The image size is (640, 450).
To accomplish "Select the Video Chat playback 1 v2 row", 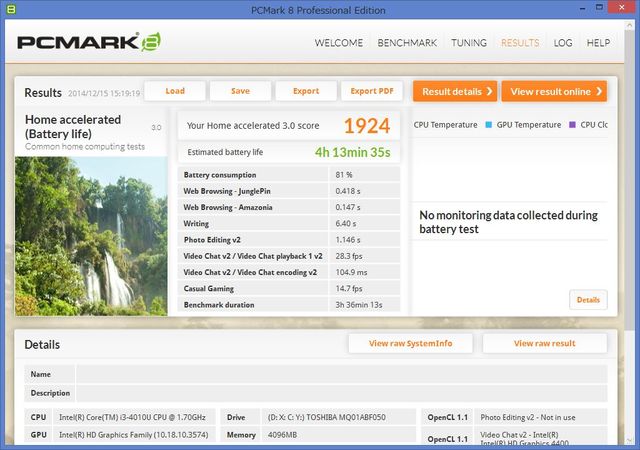I will [x=289, y=256].
